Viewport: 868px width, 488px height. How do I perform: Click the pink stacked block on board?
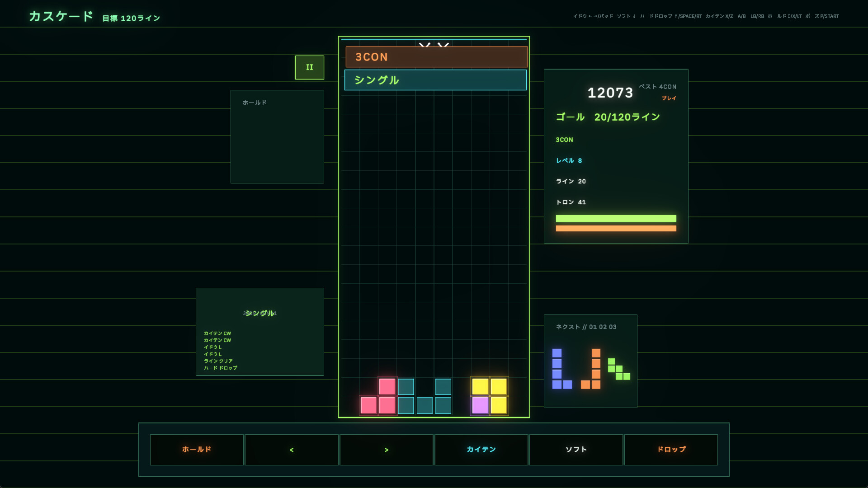378,396
